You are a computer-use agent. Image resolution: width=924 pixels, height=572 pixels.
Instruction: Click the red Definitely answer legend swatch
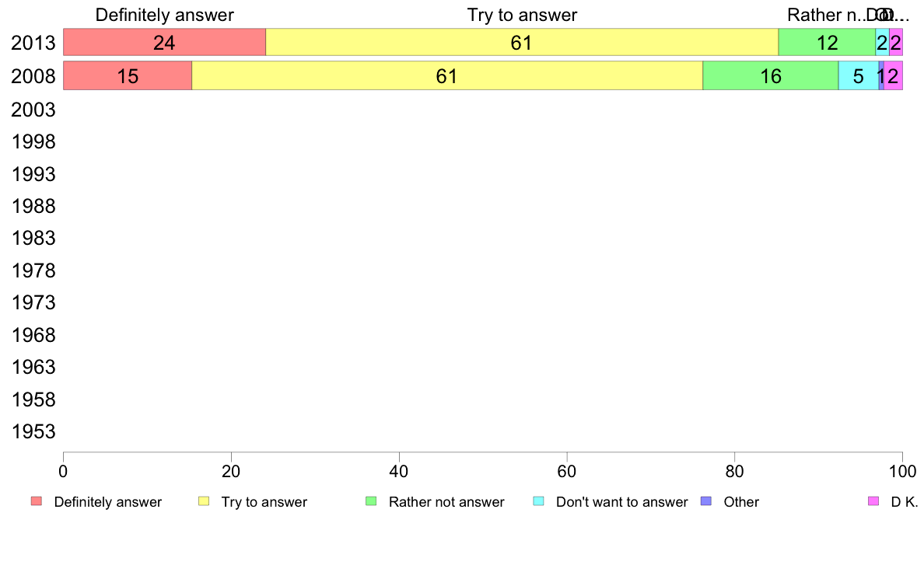(x=37, y=501)
